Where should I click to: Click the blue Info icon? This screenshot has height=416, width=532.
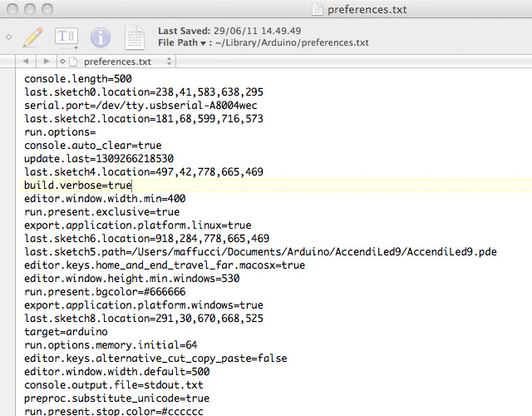point(101,37)
